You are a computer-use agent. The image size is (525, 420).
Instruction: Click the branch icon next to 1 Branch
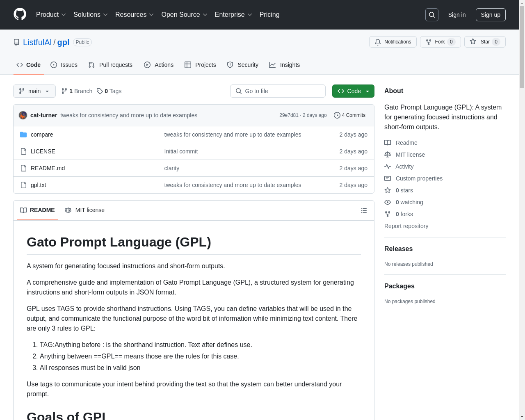(x=64, y=91)
